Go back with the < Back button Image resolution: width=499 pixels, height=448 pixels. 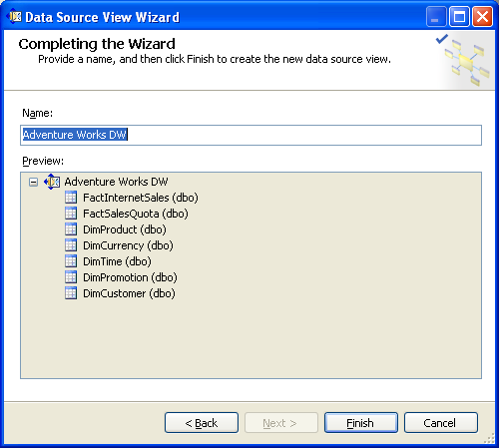[x=202, y=423]
